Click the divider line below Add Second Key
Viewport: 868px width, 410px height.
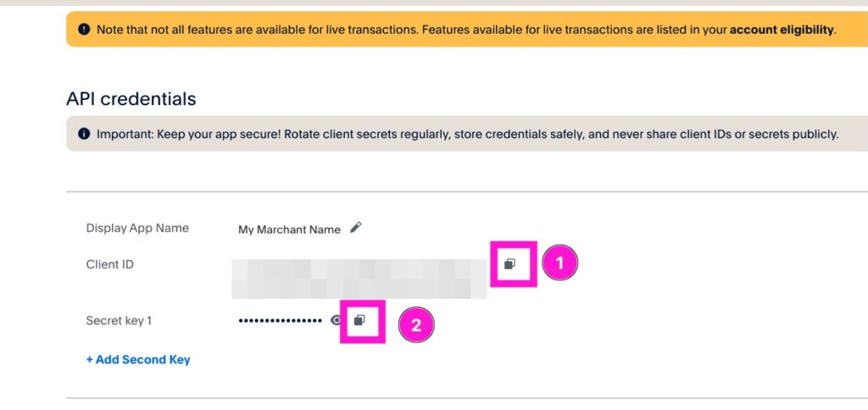click(x=466, y=397)
